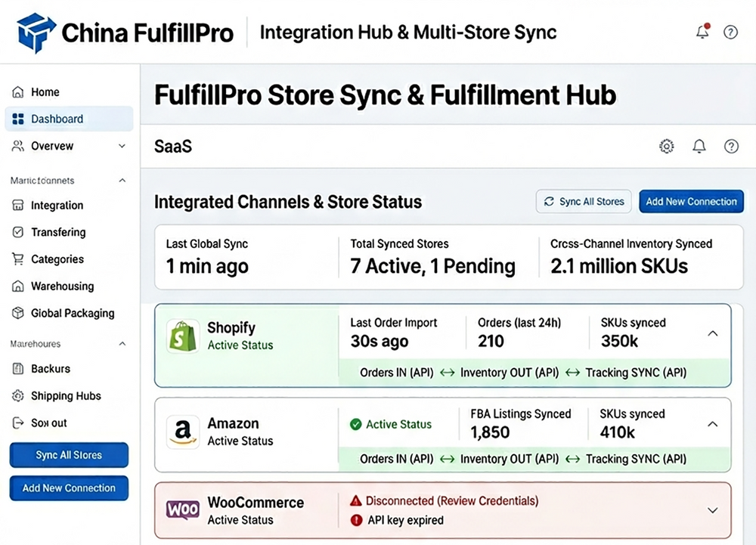Viewport: 756px width, 545px height.
Task: Collapse the Amazon store card
Action: point(713,424)
